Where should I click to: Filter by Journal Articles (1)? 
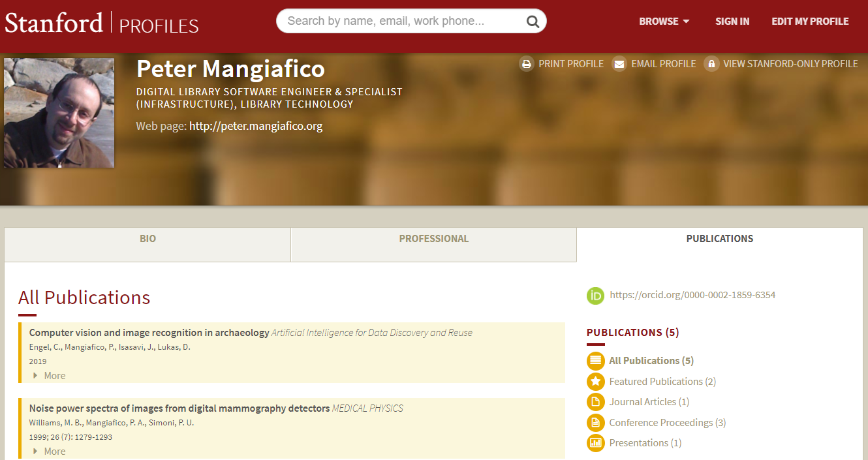click(649, 402)
